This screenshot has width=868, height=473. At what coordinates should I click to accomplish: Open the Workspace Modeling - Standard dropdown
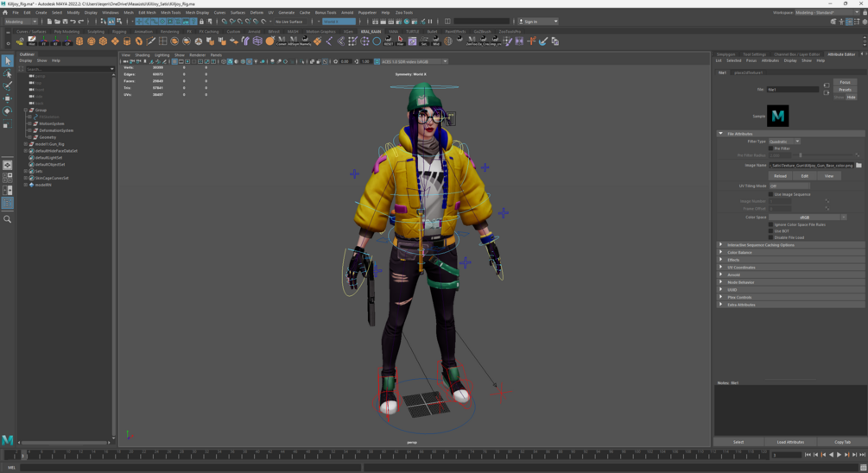click(x=827, y=12)
